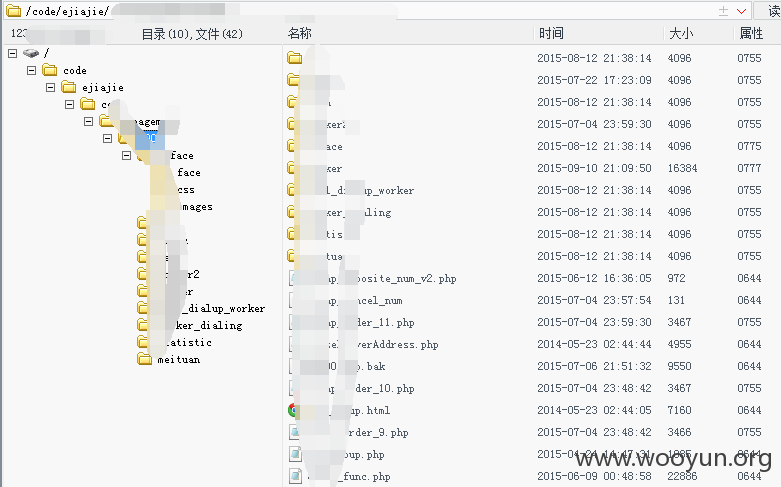Sort by 大小 column header
This screenshot has width=781, height=487.
click(x=681, y=33)
